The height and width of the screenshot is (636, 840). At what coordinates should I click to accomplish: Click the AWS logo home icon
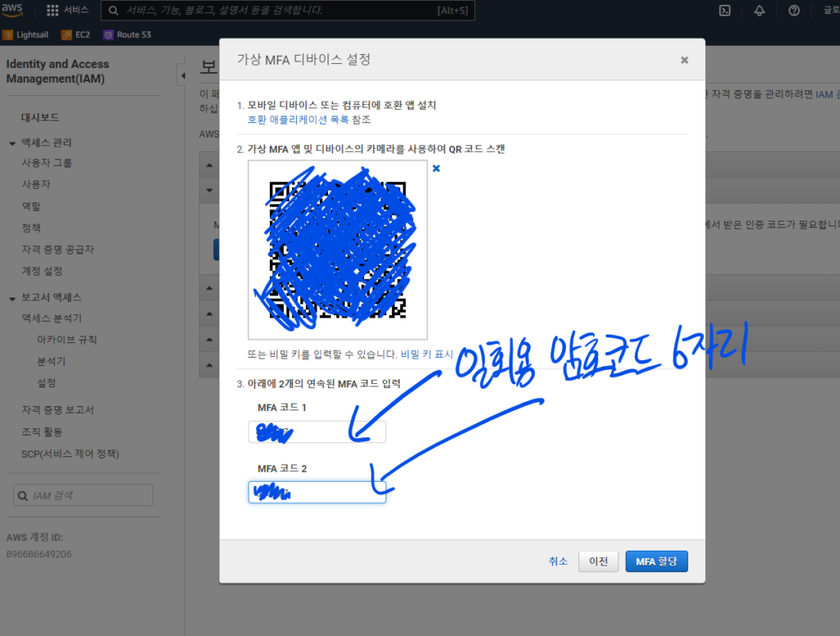(11, 10)
